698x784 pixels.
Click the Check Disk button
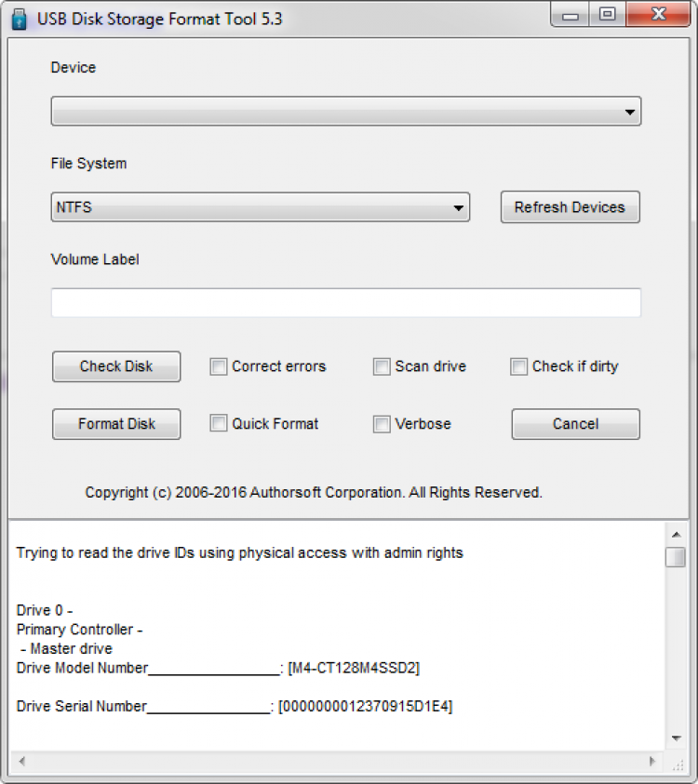(116, 366)
